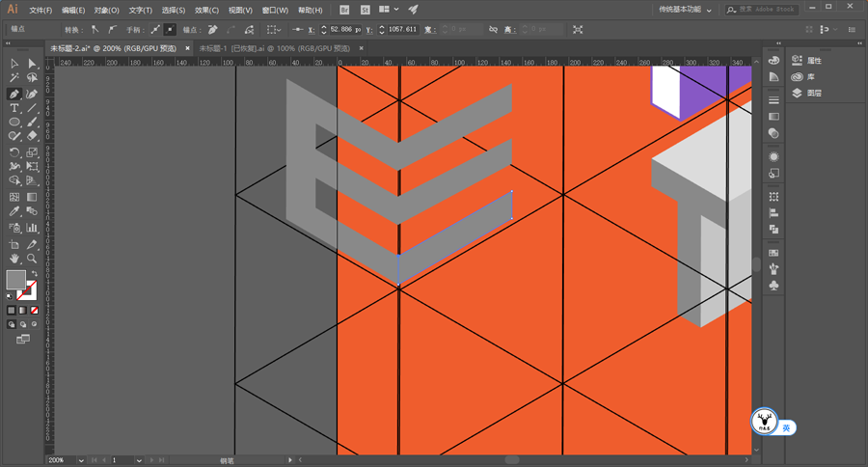This screenshot has width=868, height=467.
Task: Select the Shape Builder tool
Action: [x=14, y=180]
